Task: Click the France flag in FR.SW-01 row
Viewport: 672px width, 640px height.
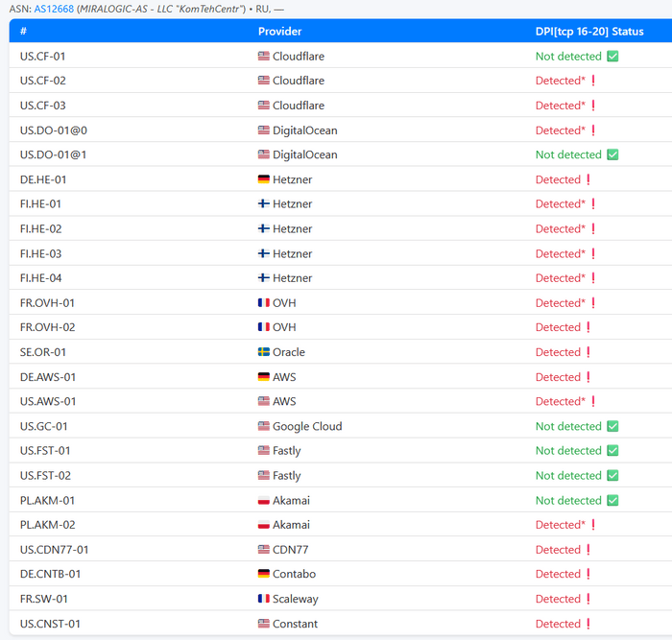Action: [264, 600]
